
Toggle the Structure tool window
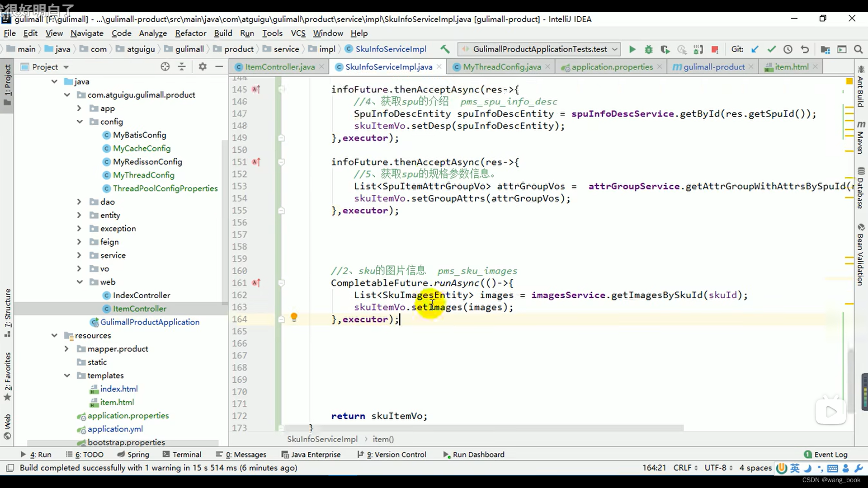(7, 313)
